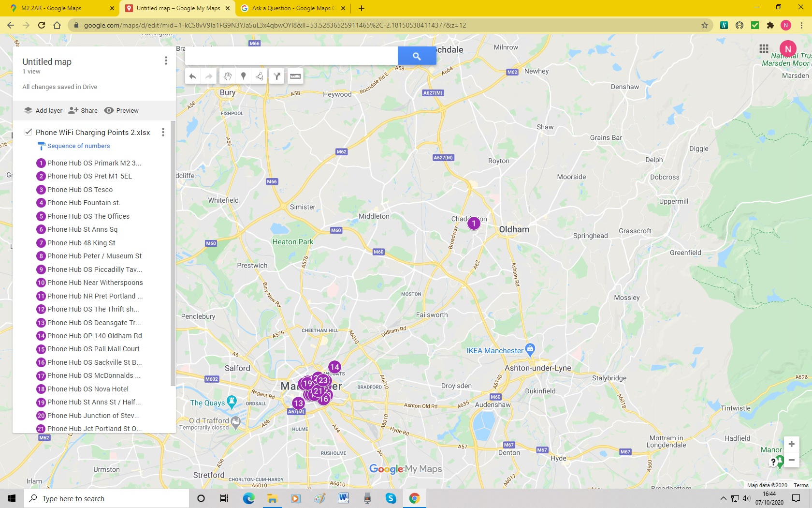Close the Untitled map browser tab

tap(228, 8)
